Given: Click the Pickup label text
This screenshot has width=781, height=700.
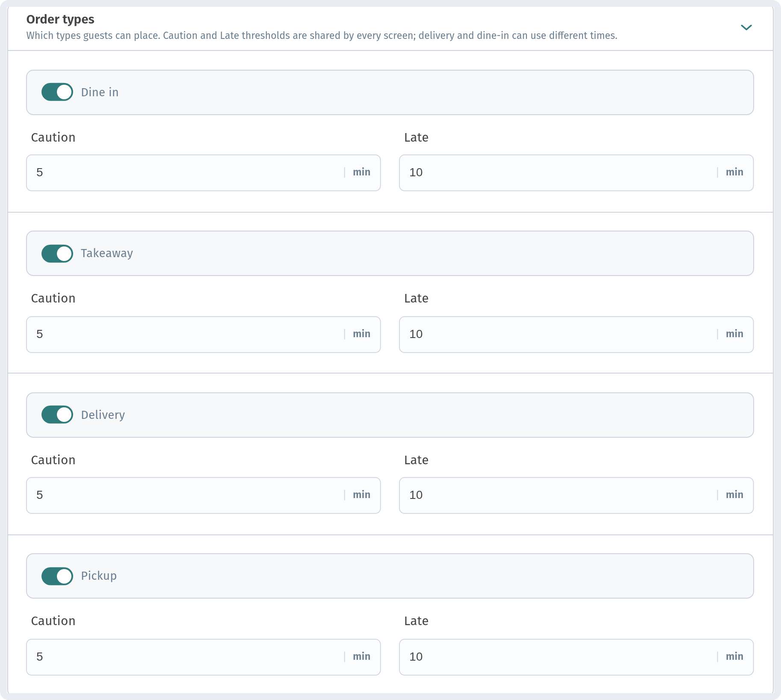Looking at the screenshot, I should pyautogui.click(x=99, y=576).
